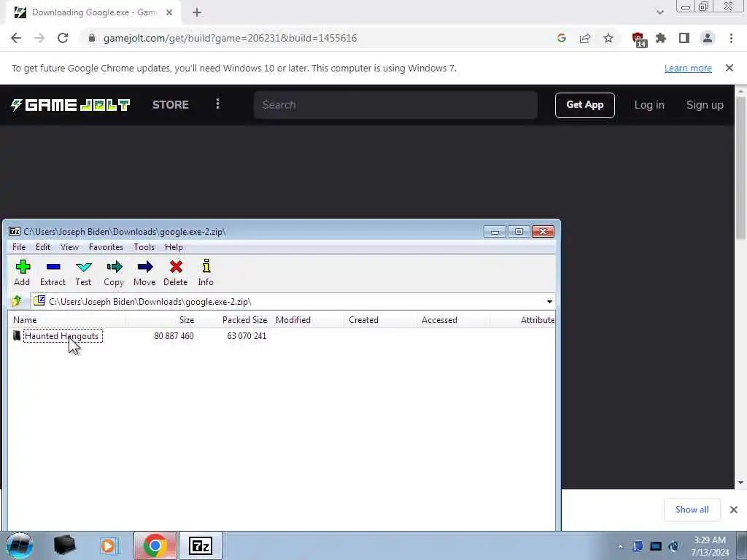The image size is (747, 560).
Task: Click the Log in link
Action: coord(649,105)
